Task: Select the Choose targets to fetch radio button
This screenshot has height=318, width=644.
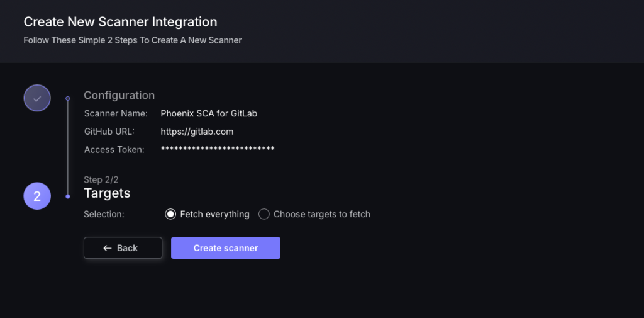Action: coord(264,214)
